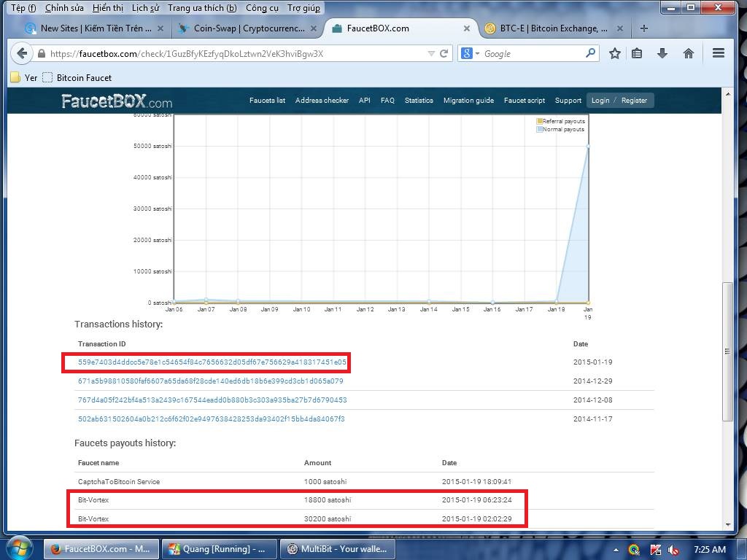The image size is (747, 560).
Task: Click the muted volume tray icon
Action: [673, 550]
